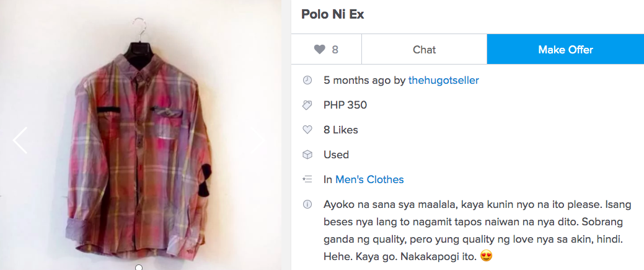The height and width of the screenshot is (270, 644).
Task: Click the list icon beside category
Action: (307, 179)
